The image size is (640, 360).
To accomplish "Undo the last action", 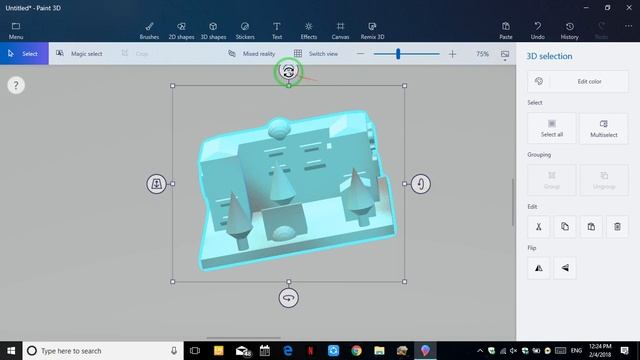I will pos(538,31).
